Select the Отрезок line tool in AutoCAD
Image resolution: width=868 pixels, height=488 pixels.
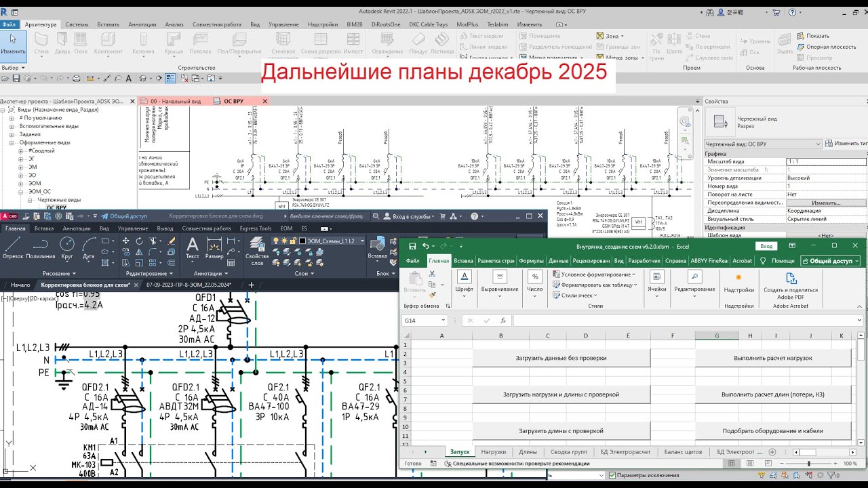point(13,248)
